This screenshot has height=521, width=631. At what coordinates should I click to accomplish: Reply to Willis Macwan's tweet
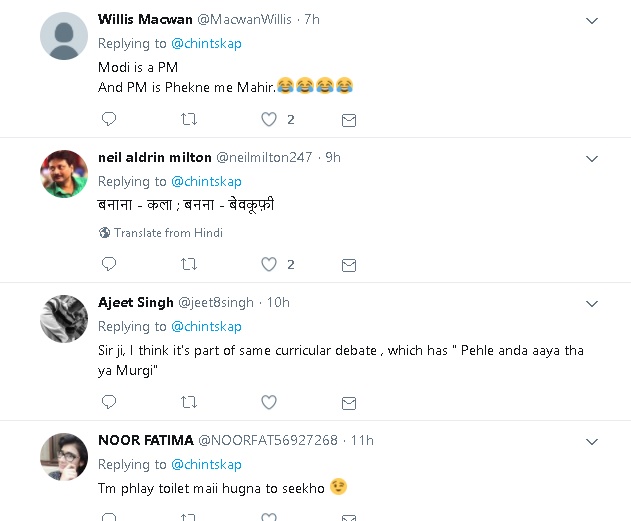(x=109, y=119)
